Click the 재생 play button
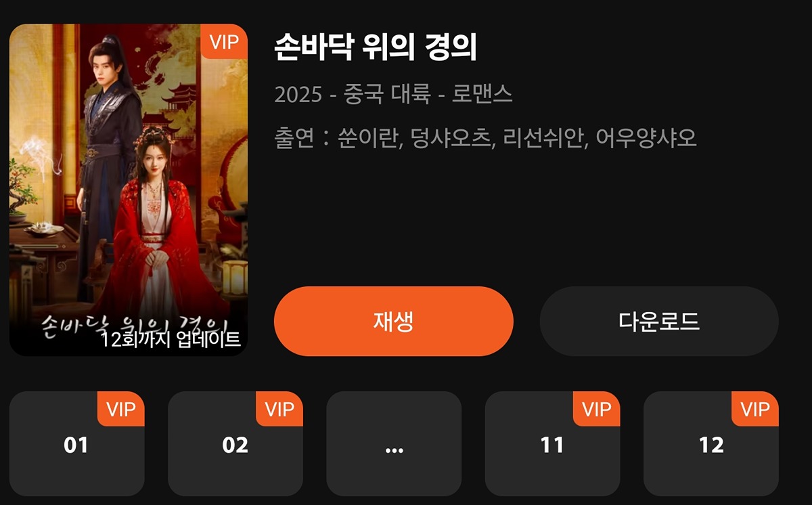 (394, 322)
